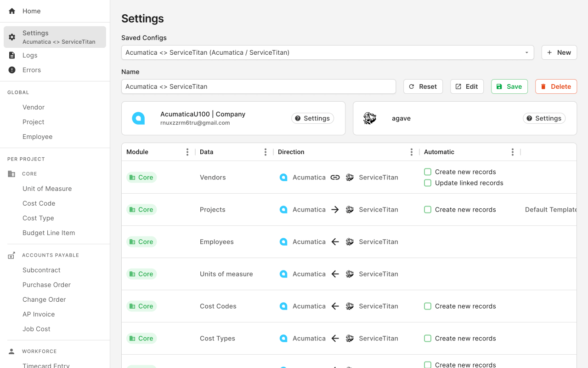Screen dimensions: 588x368
Task: Click the ServiceTitan icon in Projects row
Action: [350, 209]
